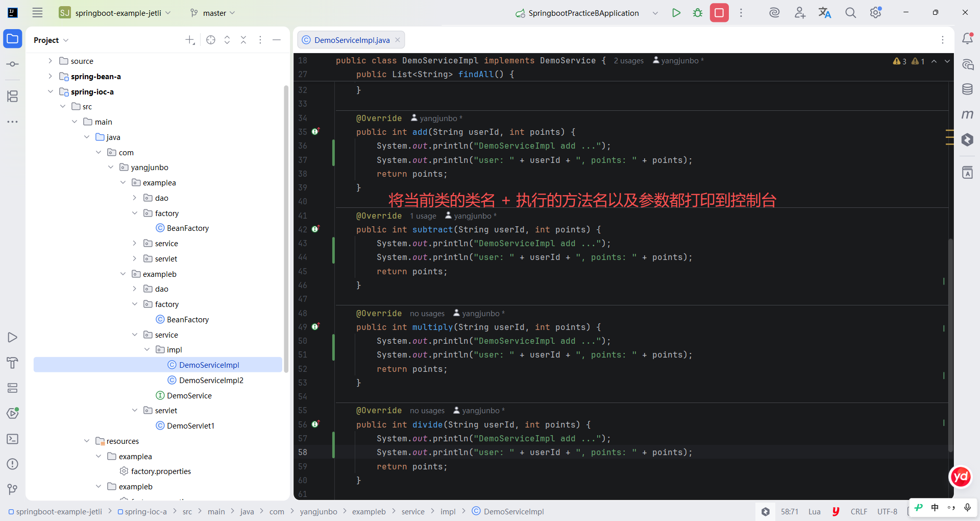
Task: Expand the source folder node
Action: pos(50,61)
